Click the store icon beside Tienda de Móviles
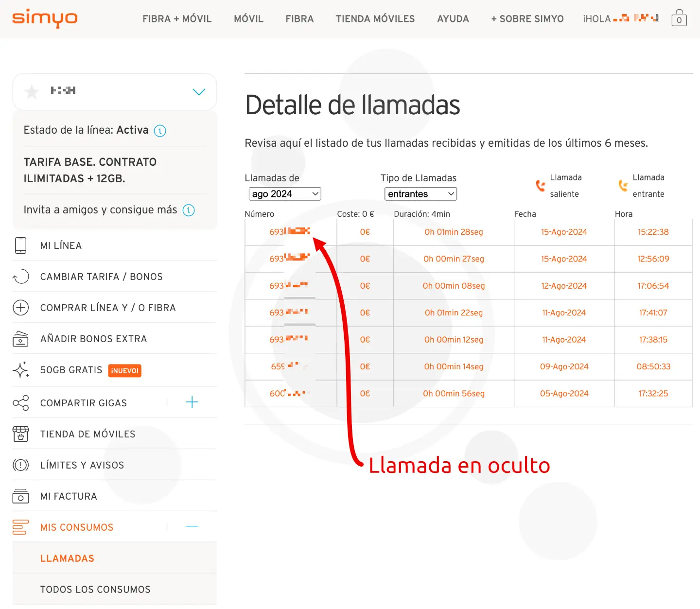The height and width of the screenshot is (609, 700). [20, 434]
